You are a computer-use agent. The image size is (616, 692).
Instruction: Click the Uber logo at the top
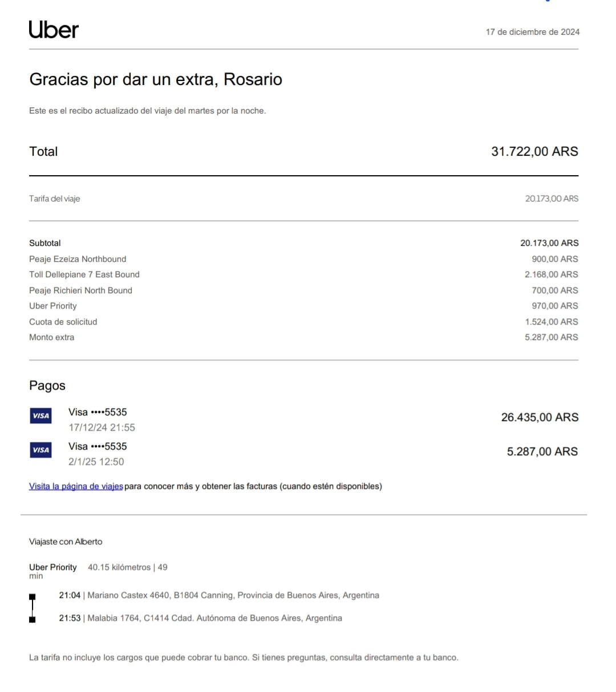54,30
